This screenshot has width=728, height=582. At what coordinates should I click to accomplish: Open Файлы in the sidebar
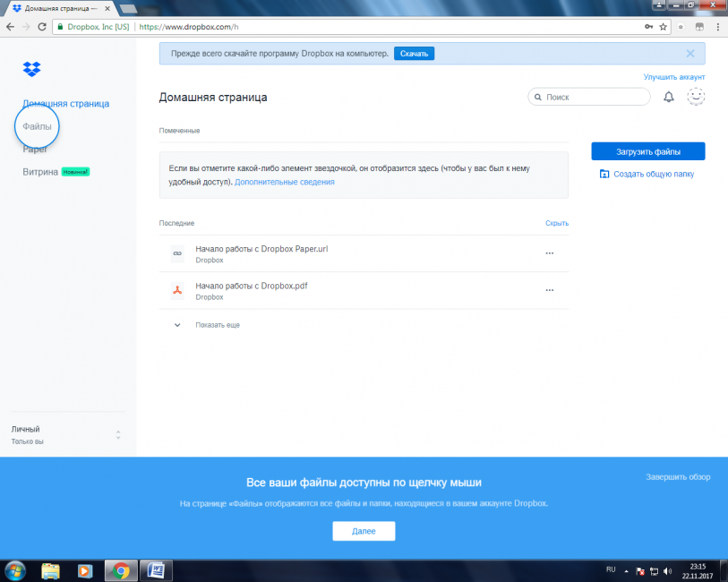coord(37,126)
